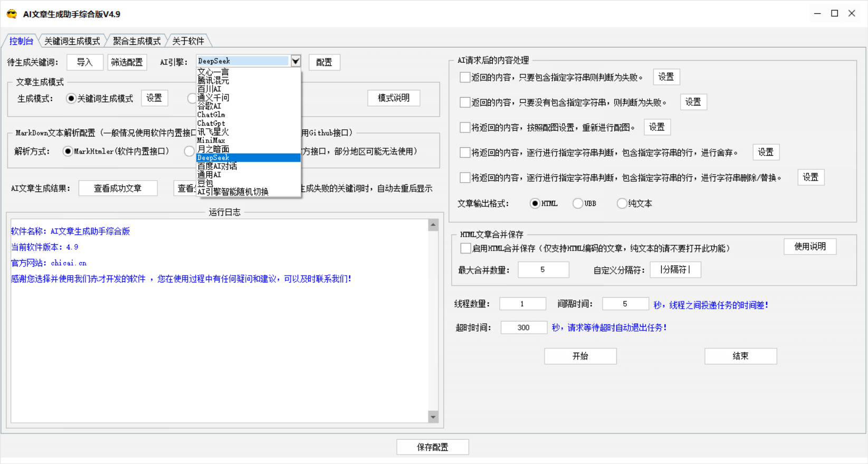
Task: Click the 配置 button beside AI engine
Action: point(324,62)
